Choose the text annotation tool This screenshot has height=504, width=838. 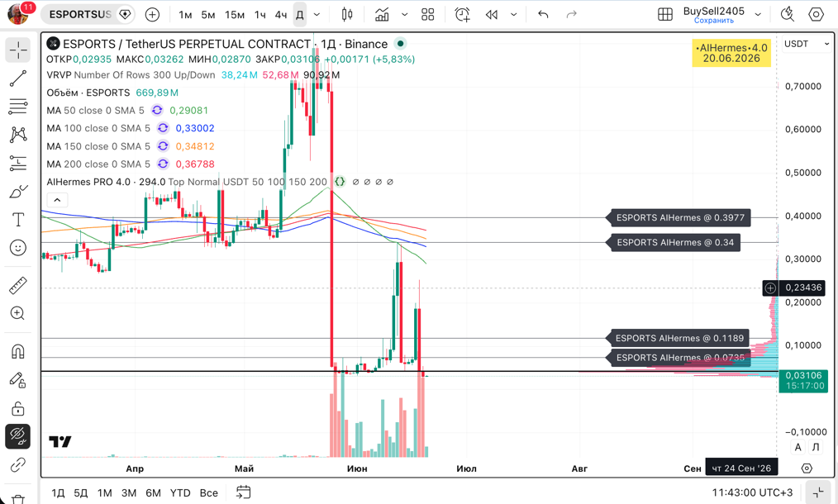click(17, 220)
